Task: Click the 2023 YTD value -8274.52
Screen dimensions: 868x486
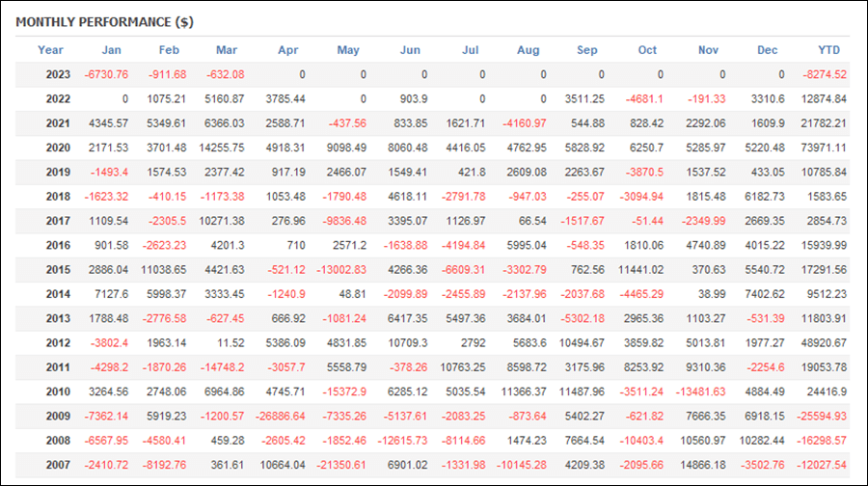Action: pyautogui.click(x=825, y=74)
